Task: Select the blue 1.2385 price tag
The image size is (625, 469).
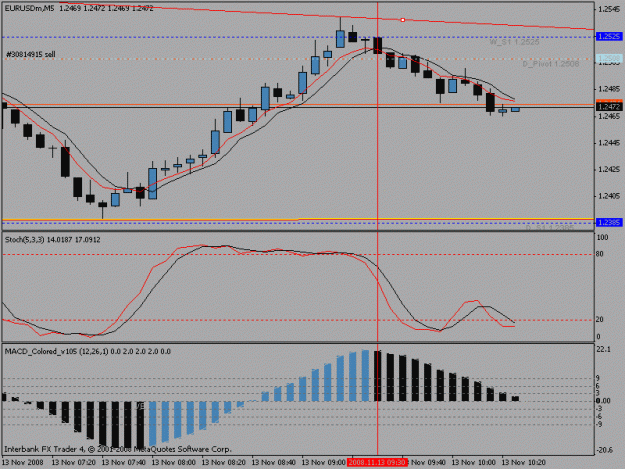Action: pos(609,222)
